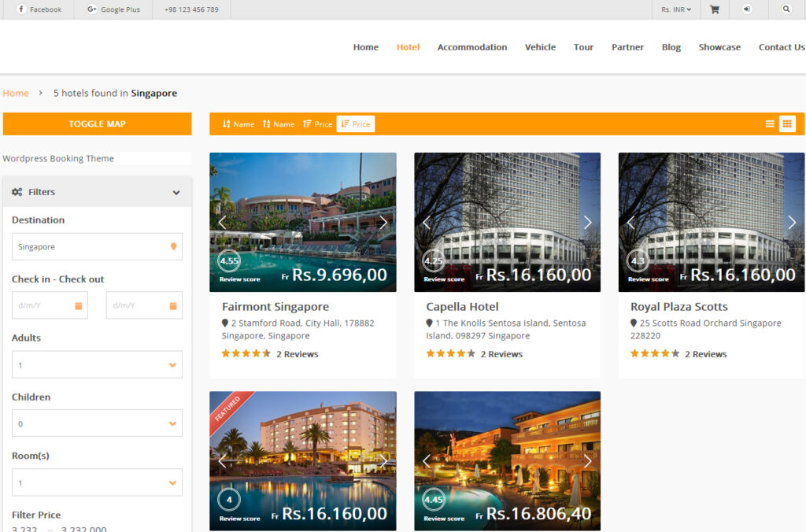
Task: Select the highlighted Price descending sort
Action: tap(356, 124)
